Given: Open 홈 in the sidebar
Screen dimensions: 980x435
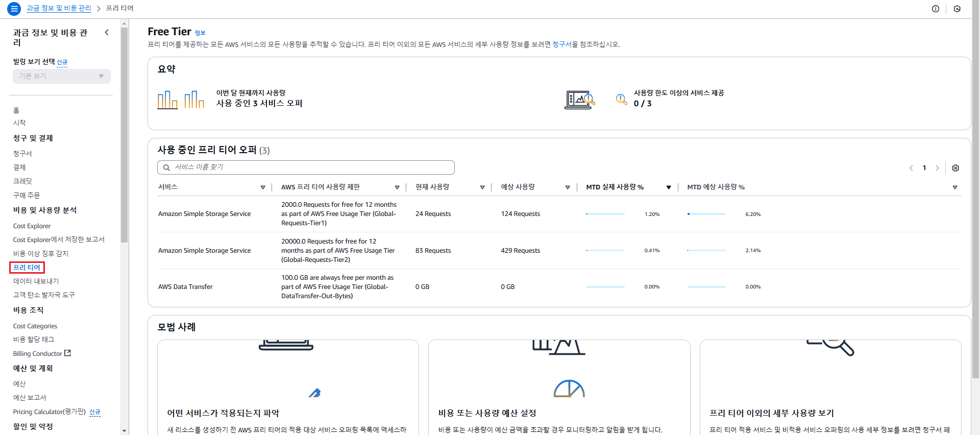Looking at the screenshot, I should [x=16, y=110].
